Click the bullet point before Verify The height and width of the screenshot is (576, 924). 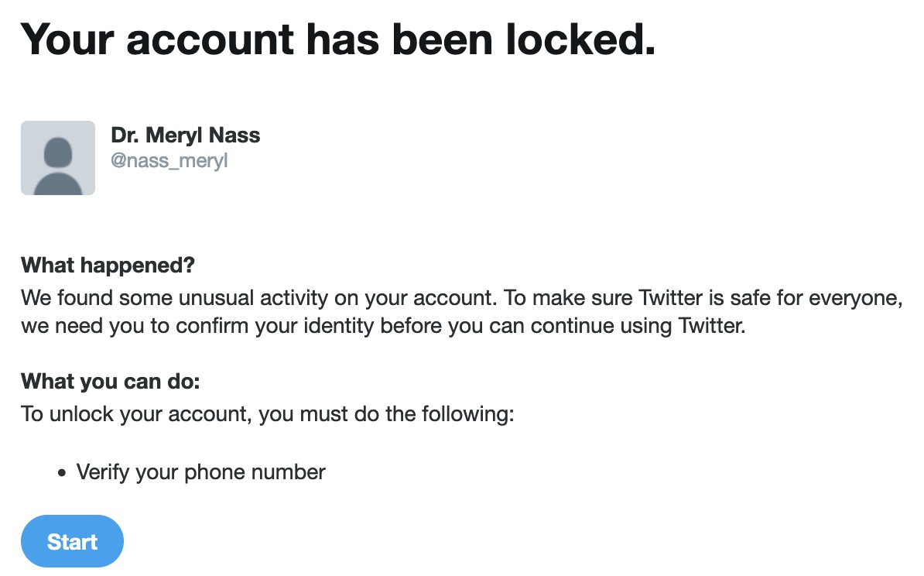click(61, 472)
